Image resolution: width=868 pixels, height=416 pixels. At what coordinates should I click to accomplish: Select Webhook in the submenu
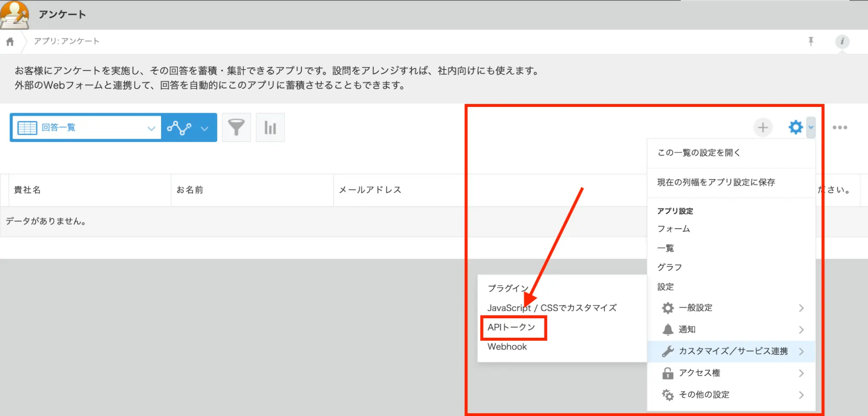tap(507, 347)
